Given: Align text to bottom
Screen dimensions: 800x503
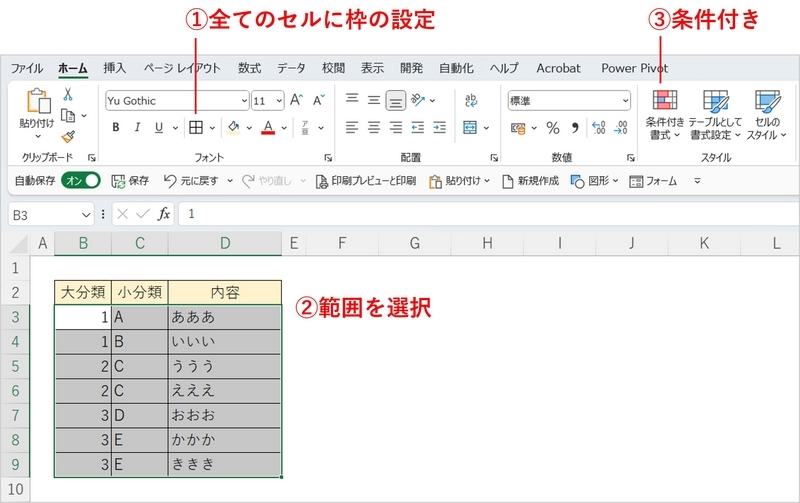Looking at the screenshot, I should pos(395,101).
